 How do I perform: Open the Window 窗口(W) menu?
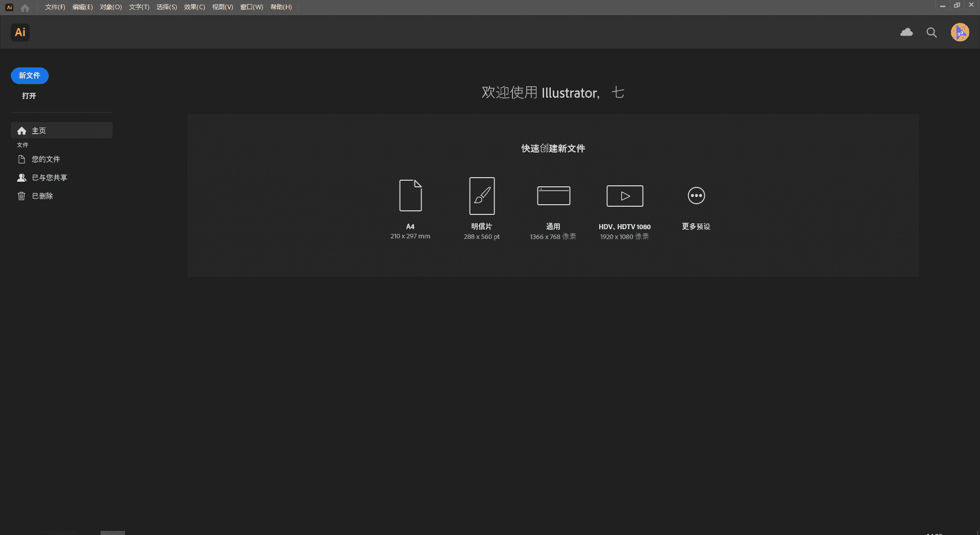coord(251,7)
